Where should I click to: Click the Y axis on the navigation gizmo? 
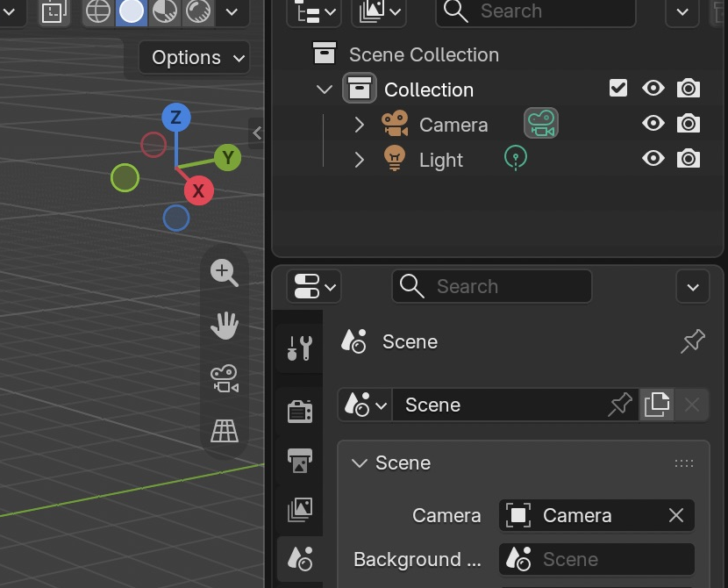coord(227,157)
